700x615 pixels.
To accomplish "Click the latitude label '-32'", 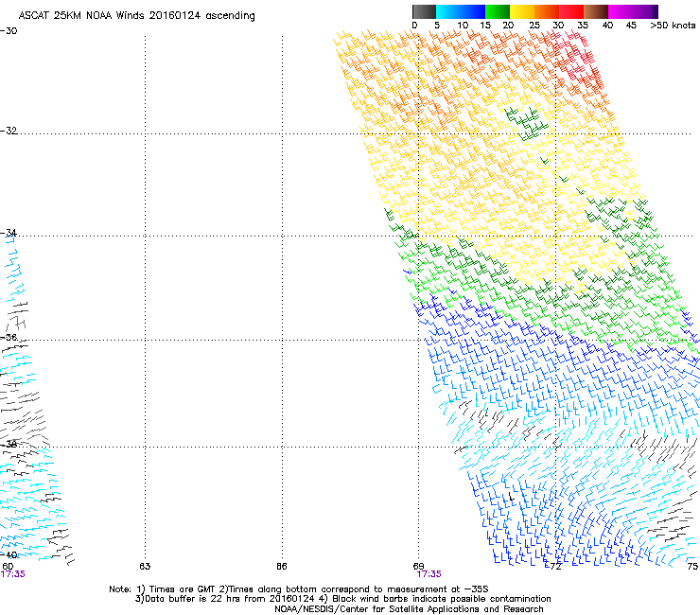I will tap(9, 131).
